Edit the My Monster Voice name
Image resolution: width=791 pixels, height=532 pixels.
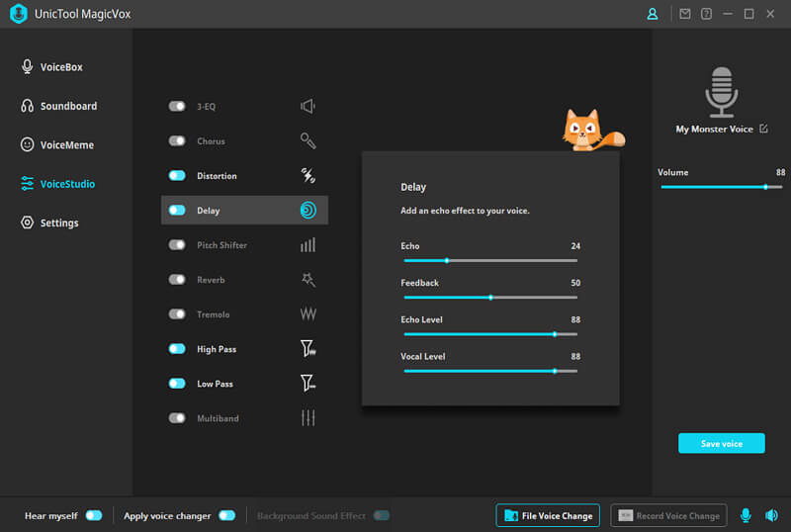pos(763,129)
